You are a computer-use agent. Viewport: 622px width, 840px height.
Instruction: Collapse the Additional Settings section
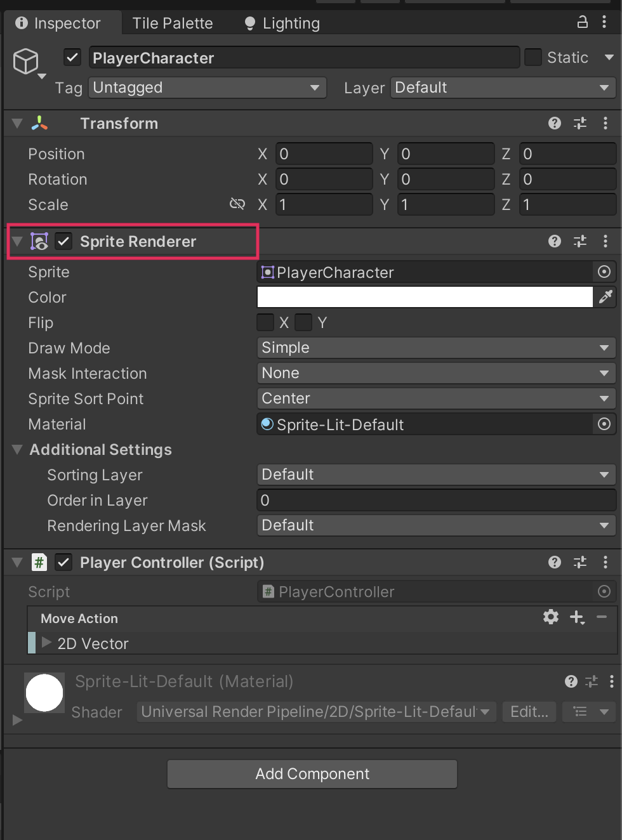pos(17,449)
